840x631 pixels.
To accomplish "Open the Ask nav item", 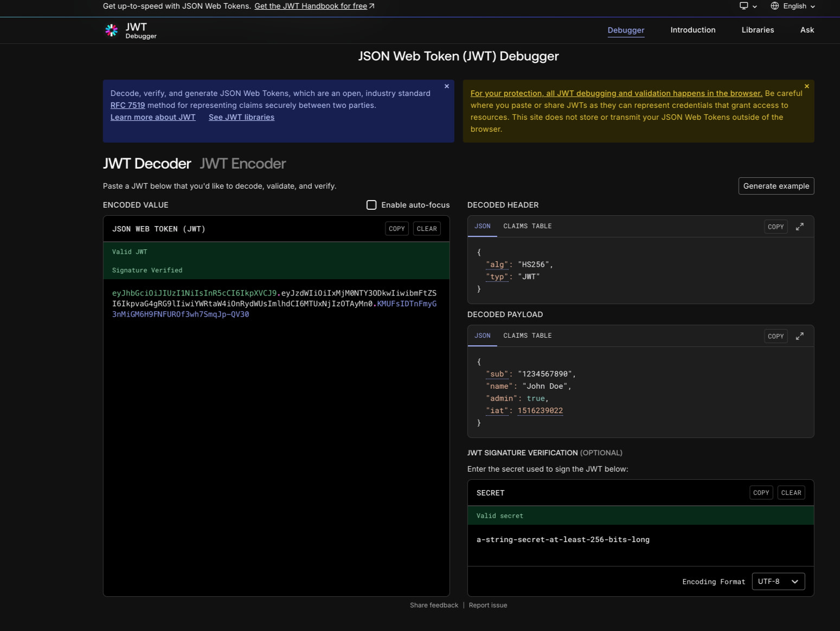I will pyautogui.click(x=807, y=30).
